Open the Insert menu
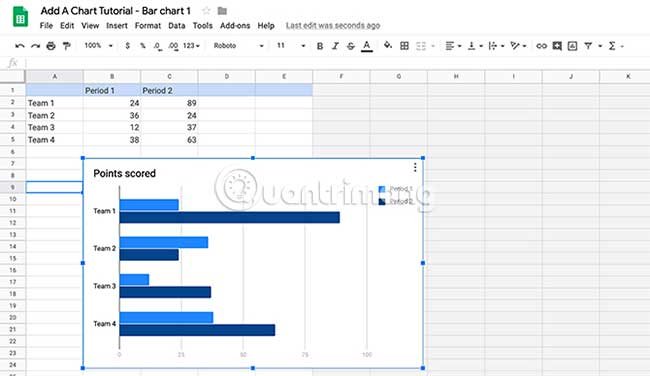650x376 pixels. (116, 26)
